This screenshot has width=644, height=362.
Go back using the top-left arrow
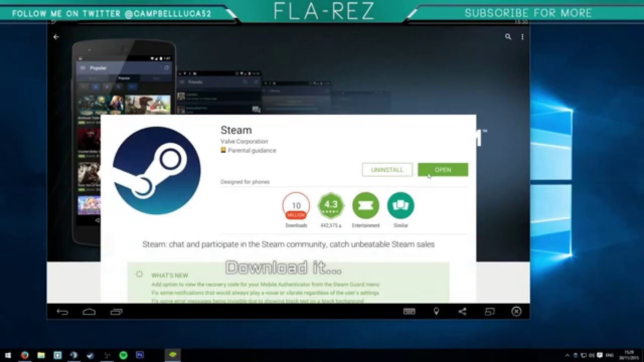[x=56, y=37]
